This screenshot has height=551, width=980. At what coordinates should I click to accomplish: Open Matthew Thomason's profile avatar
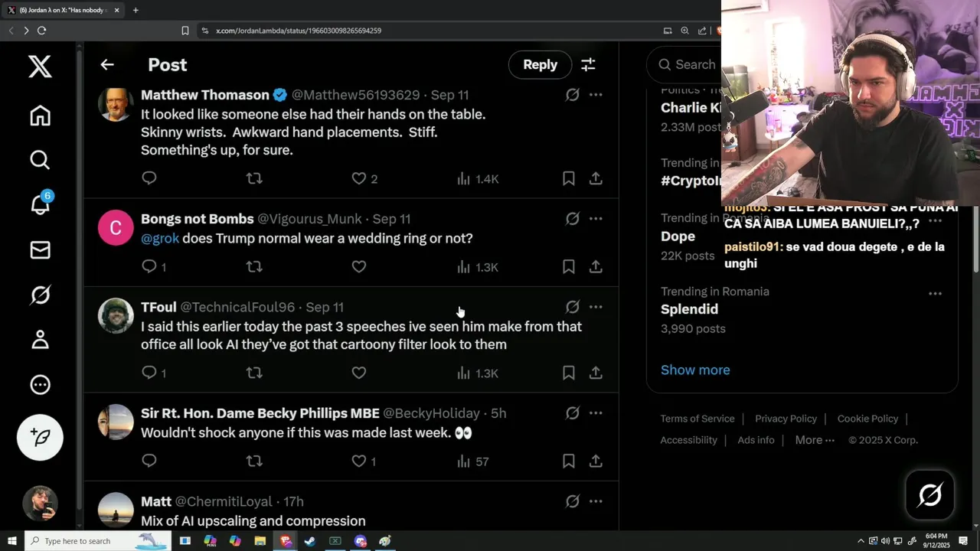tap(116, 103)
